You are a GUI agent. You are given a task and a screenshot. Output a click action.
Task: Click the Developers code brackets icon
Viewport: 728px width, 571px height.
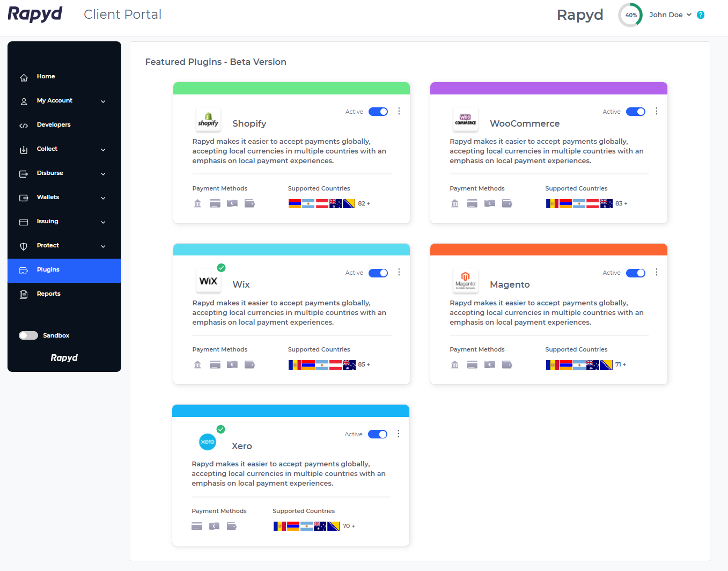click(24, 126)
